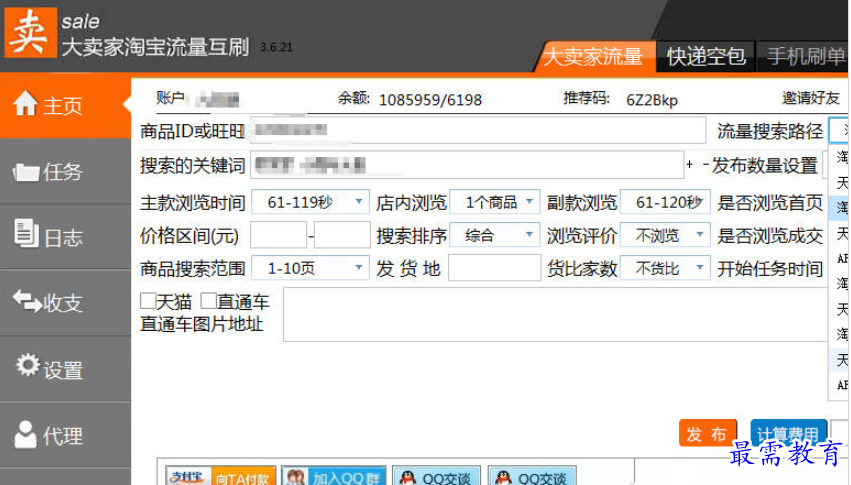Viewport: 851px width, 485px height.
Task: Click the Alipay 向TA付款 button
Action: (220, 476)
